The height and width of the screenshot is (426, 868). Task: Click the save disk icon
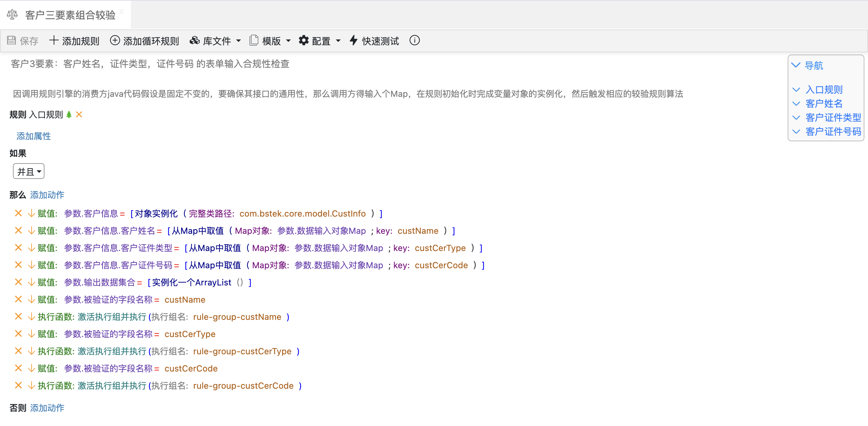11,41
